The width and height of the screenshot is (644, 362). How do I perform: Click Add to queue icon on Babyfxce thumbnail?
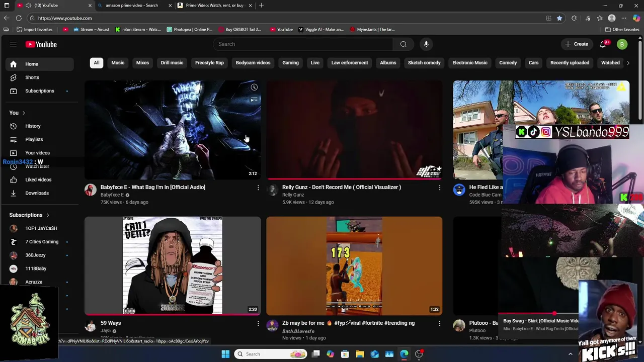[x=254, y=100]
